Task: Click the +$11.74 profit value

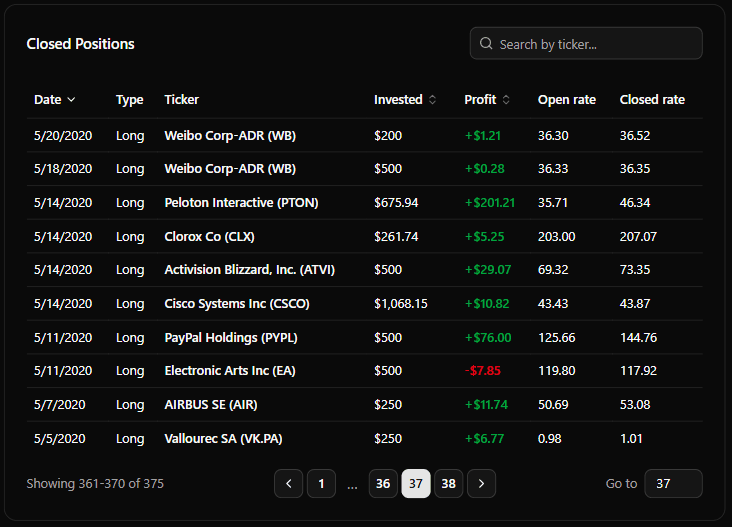Action: 486,405
